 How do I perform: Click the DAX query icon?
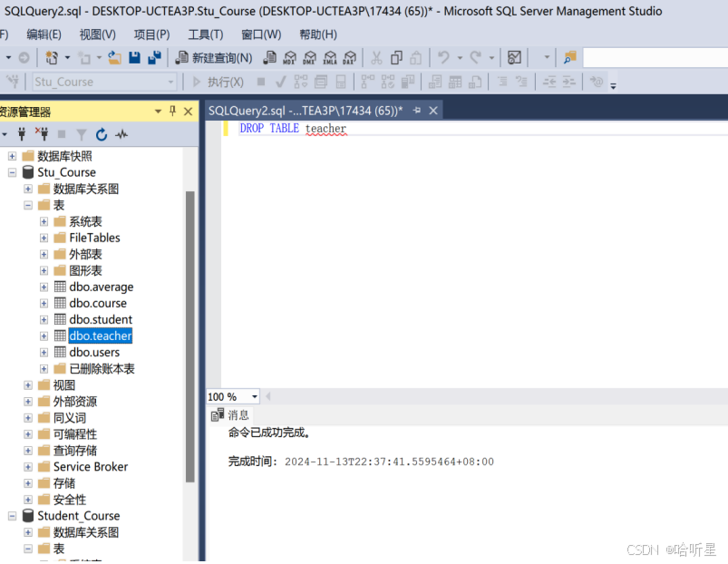coord(350,57)
